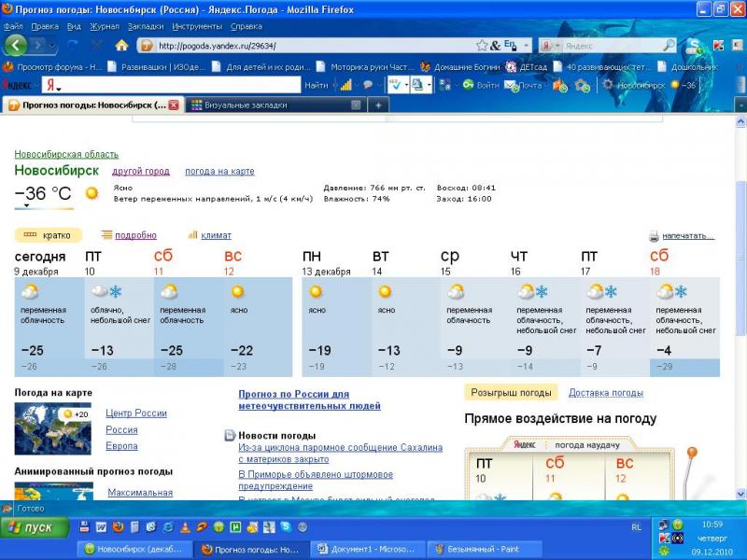Launch Skype from Quick Launch bar
The width and height of the screenshot is (747, 560).
pos(286,526)
